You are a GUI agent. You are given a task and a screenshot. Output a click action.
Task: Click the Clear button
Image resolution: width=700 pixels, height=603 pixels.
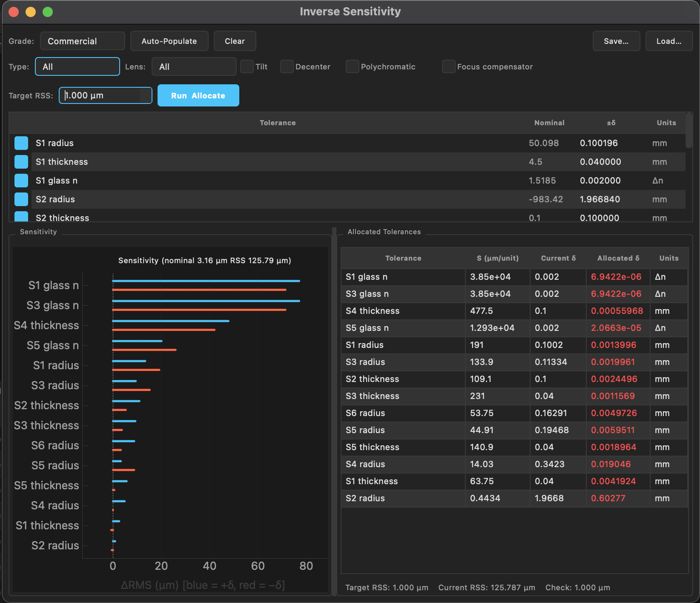[235, 41]
